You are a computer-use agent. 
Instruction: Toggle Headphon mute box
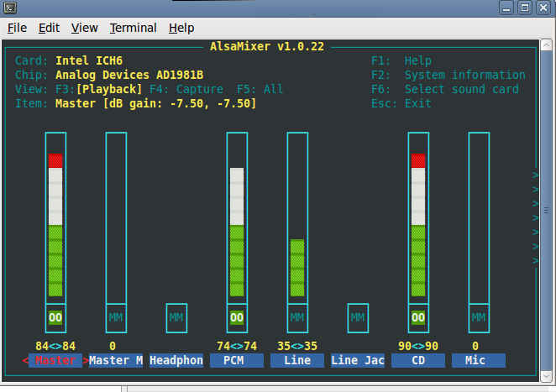point(176,317)
